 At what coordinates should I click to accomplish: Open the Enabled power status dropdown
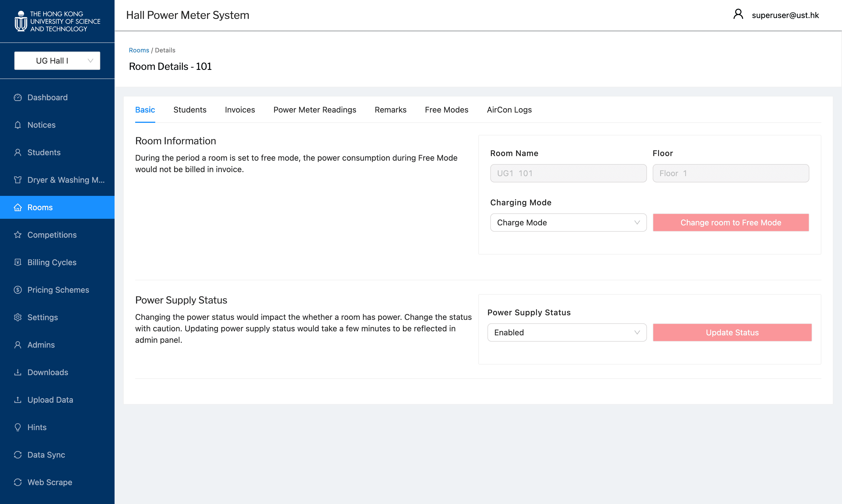point(566,333)
